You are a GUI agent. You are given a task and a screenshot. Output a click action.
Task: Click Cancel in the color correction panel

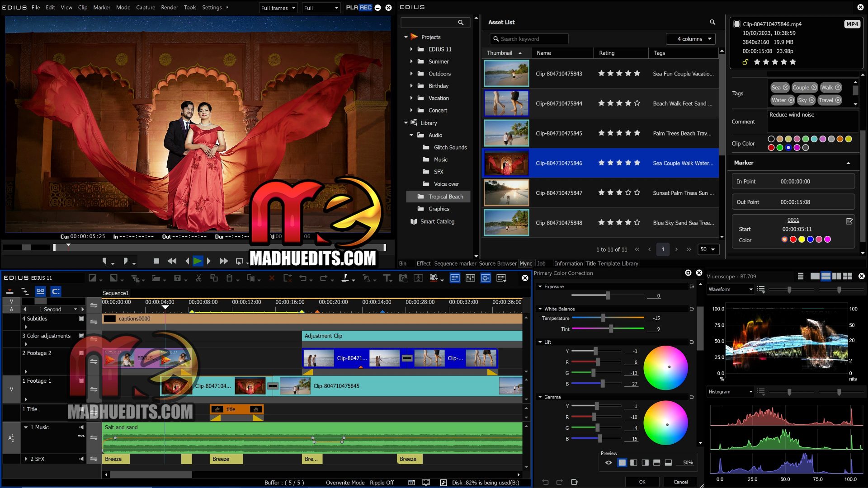pos(680,482)
